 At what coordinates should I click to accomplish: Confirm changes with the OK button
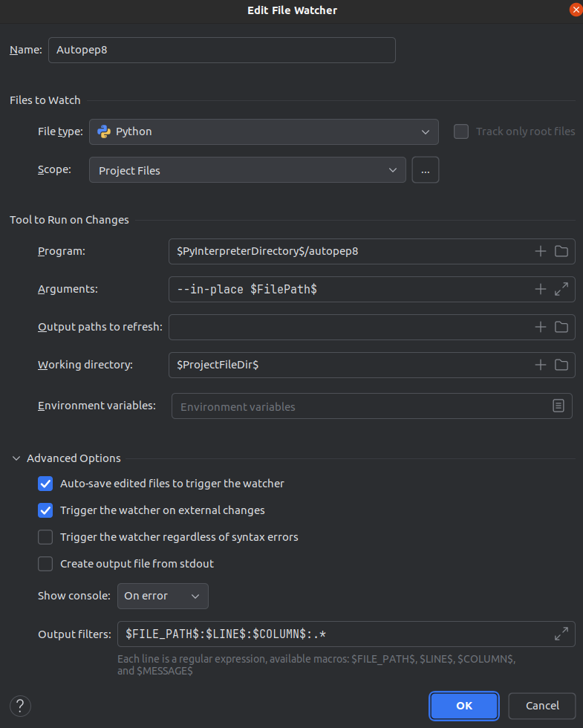(x=463, y=706)
